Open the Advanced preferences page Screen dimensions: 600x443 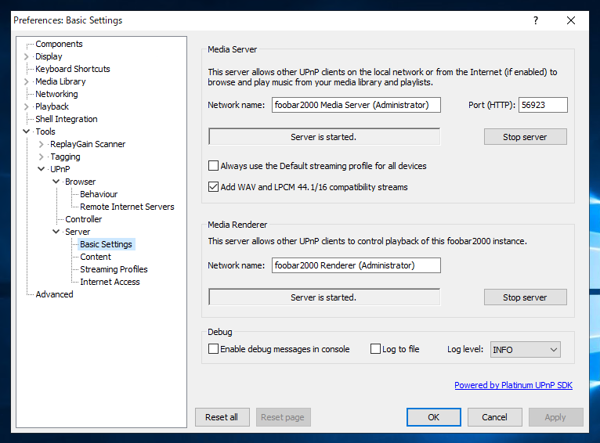point(54,295)
